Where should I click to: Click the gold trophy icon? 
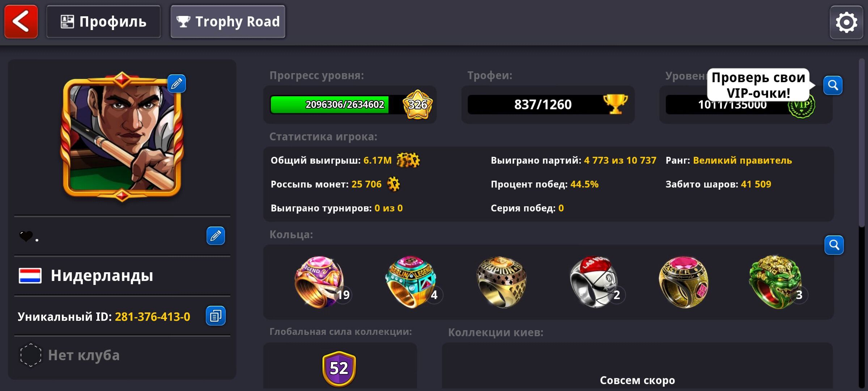coord(615,104)
